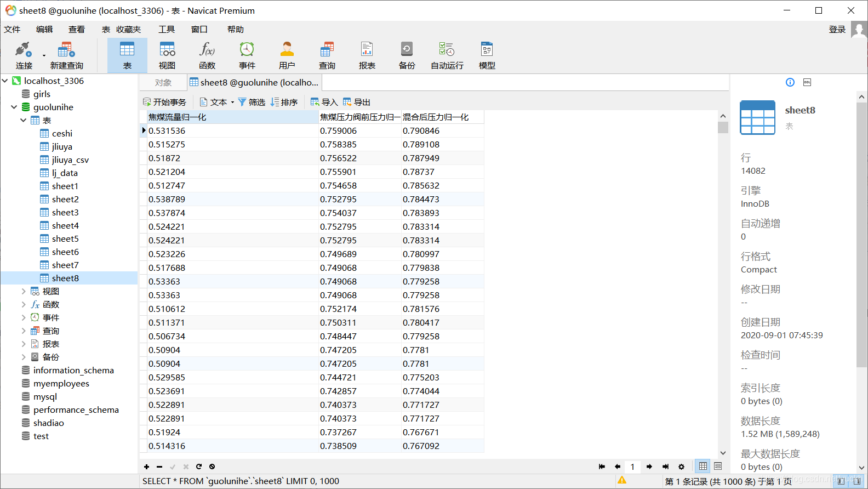Click the 混合后压力归一化 column header
This screenshot has width=868, height=489.
click(443, 117)
